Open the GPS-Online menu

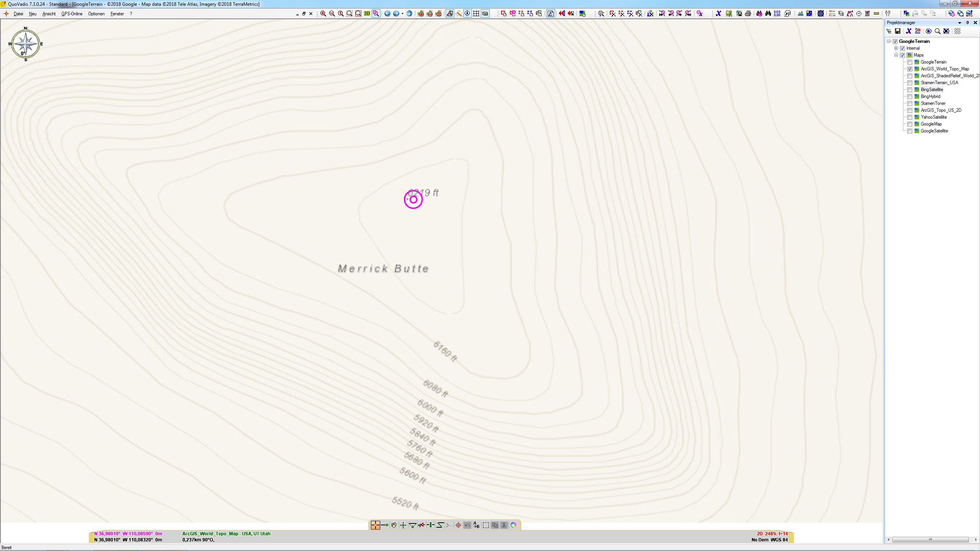point(72,14)
